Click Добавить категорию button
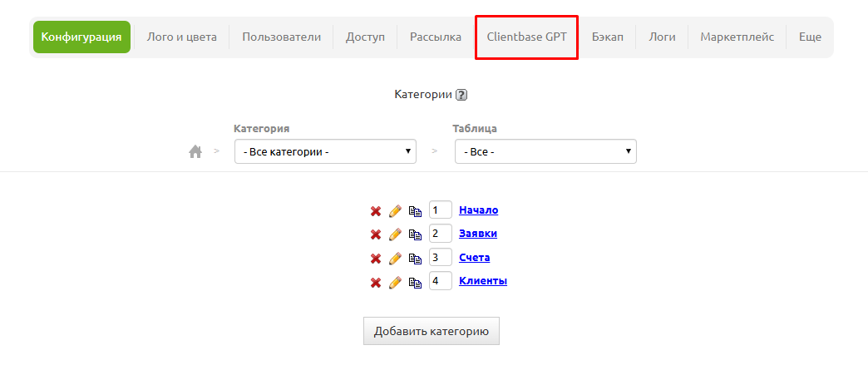 click(432, 331)
